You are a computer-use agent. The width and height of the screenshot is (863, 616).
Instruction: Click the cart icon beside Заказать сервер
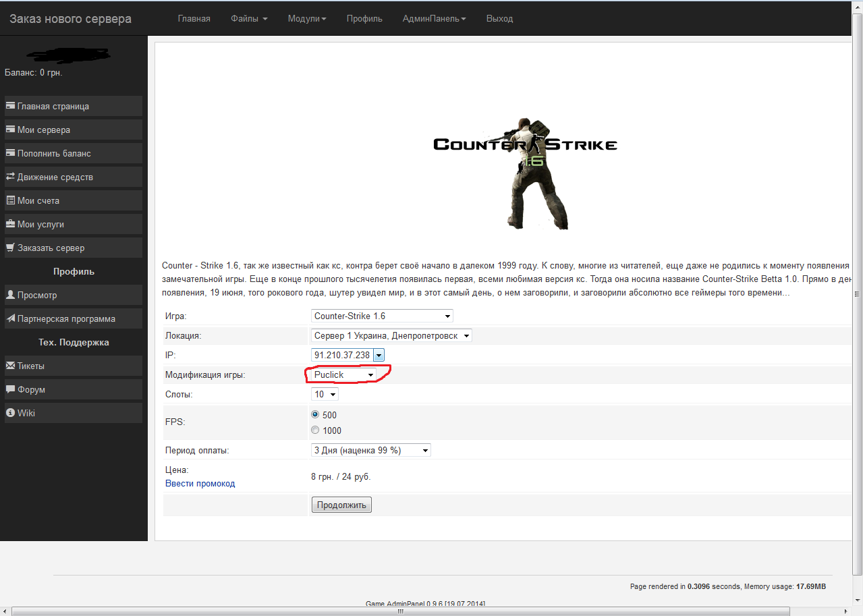click(x=10, y=248)
